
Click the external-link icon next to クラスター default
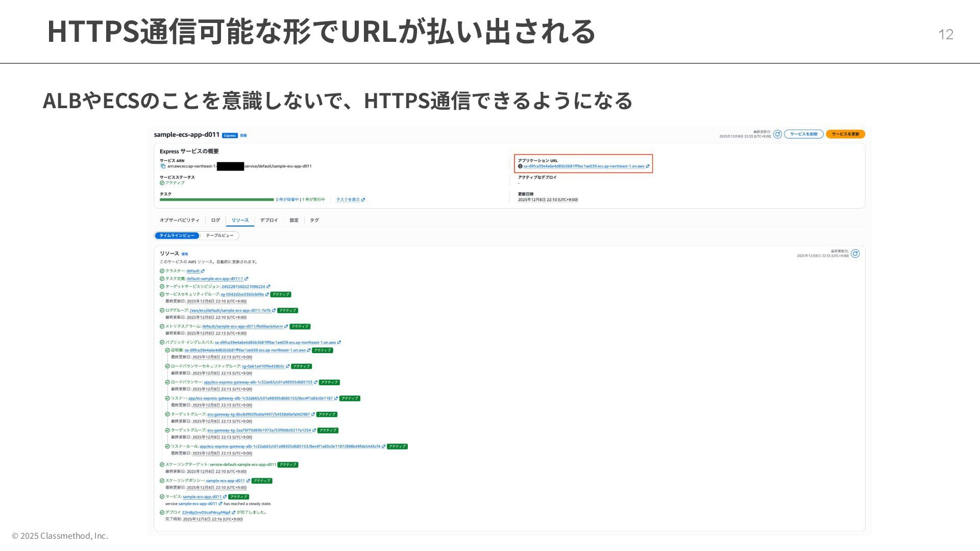[x=203, y=271]
